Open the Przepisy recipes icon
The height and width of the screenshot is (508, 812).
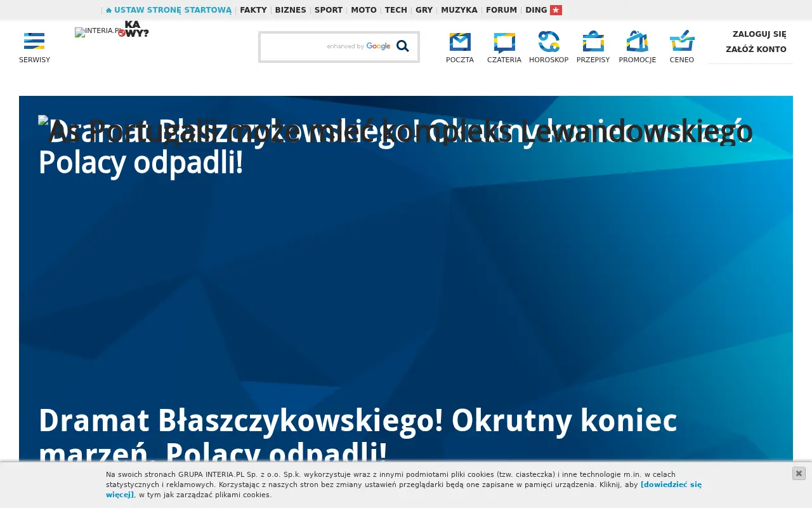point(593,42)
